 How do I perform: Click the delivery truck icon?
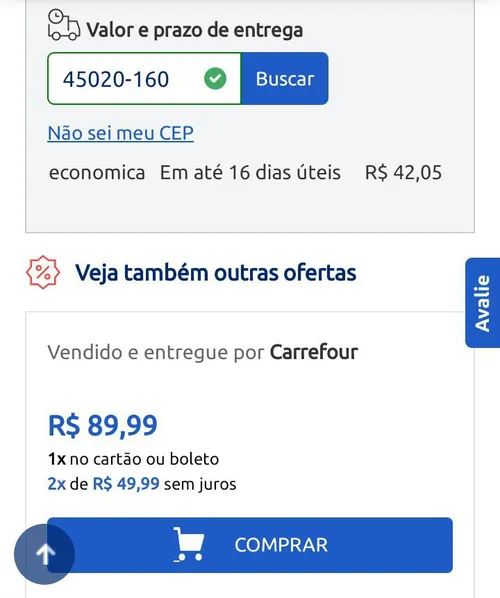tap(64, 25)
